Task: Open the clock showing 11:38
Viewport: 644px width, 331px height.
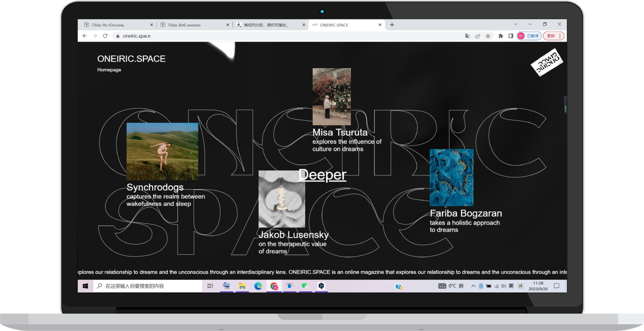Action: click(538, 286)
